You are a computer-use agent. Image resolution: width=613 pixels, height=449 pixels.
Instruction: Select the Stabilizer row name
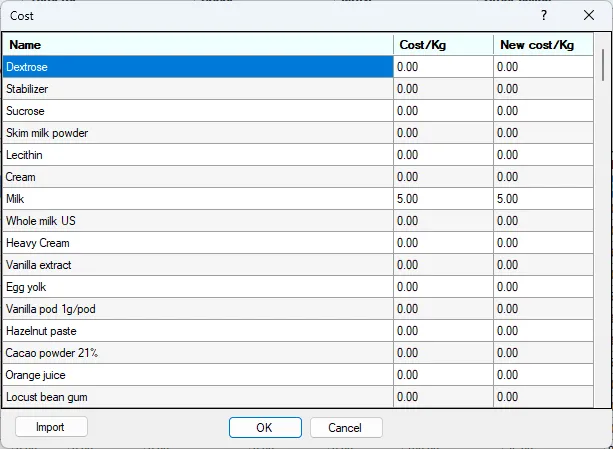pos(198,89)
